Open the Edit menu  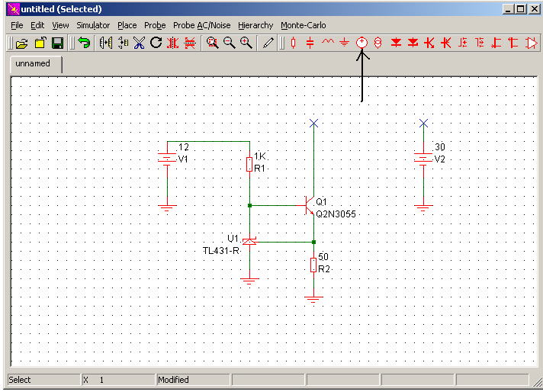tap(37, 25)
